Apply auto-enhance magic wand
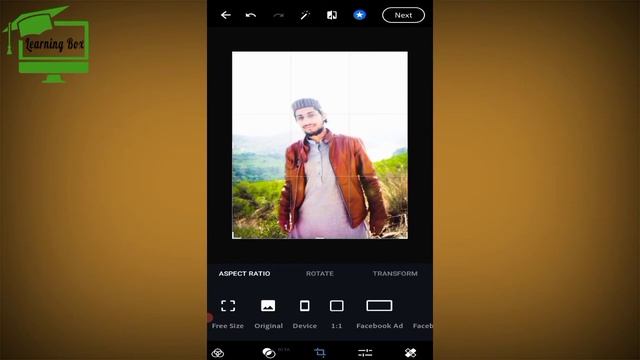 click(x=305, y=15)
